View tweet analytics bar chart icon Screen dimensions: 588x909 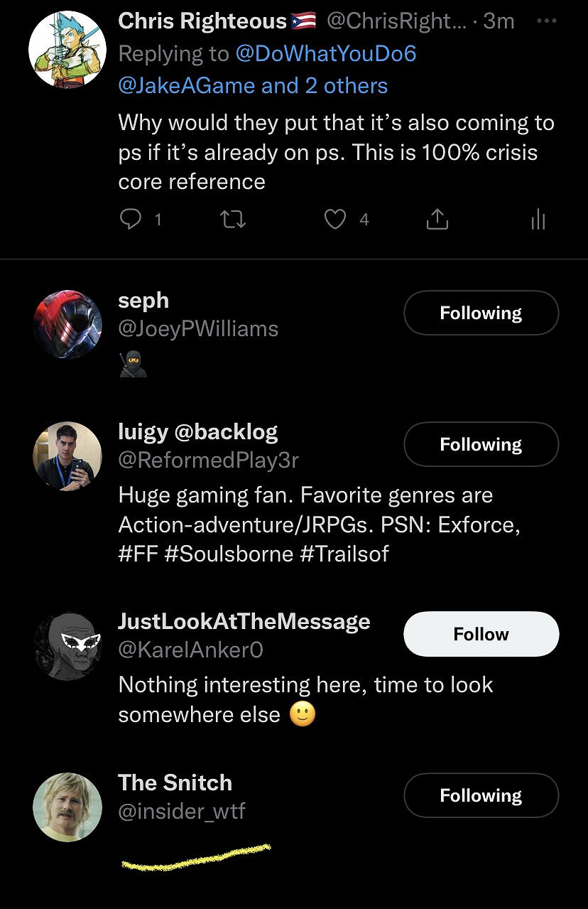pyautogui.click(x=538, y=220)
